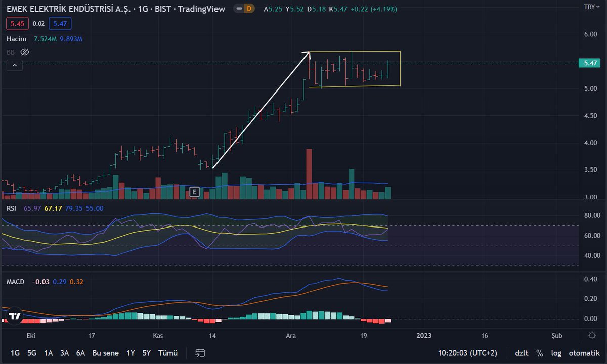Image resolution: width=607 pixels, height=364 pixels.
Task: Click the TradingView logo in the chart
Action: (15, 315)
